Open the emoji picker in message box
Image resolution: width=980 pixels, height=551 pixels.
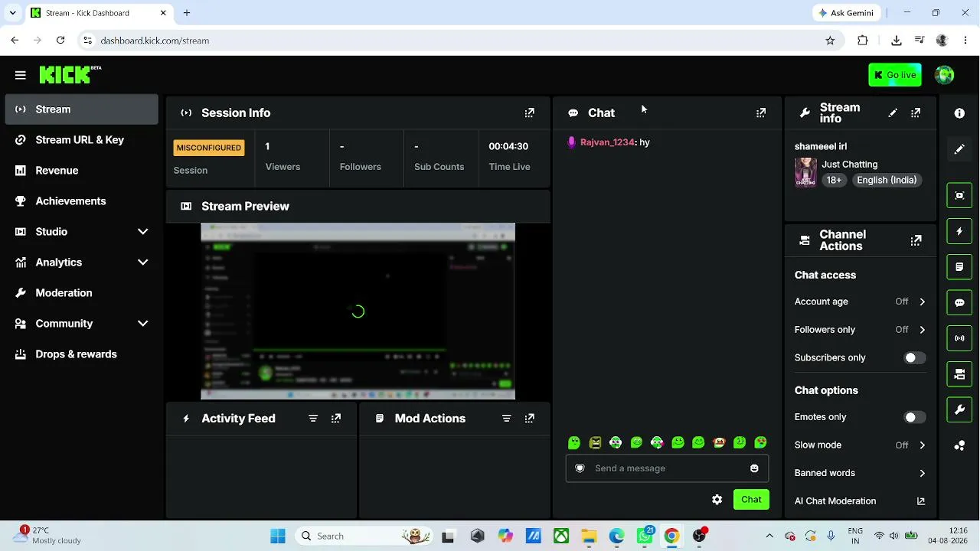click(x=754, y=468)
